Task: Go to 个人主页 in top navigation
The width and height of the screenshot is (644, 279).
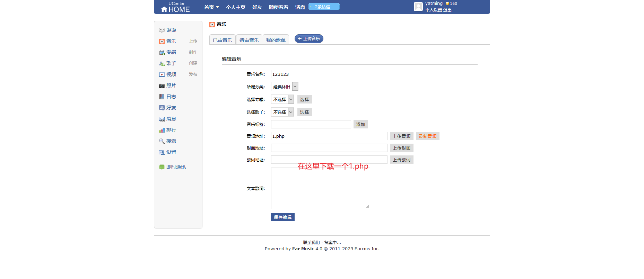Action: (236, 7)
